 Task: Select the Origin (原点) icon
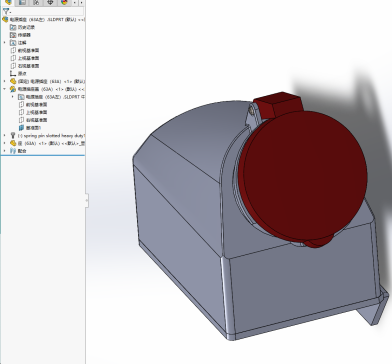coord(13,73)
